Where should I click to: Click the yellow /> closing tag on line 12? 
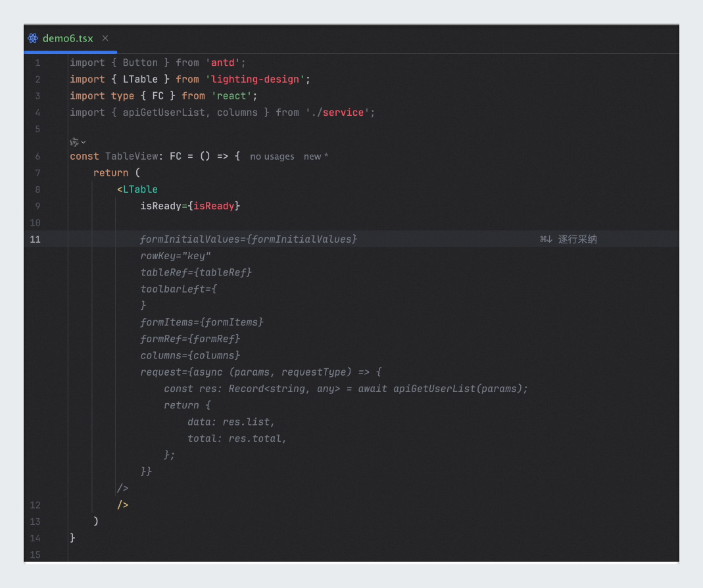click(122, 505)
